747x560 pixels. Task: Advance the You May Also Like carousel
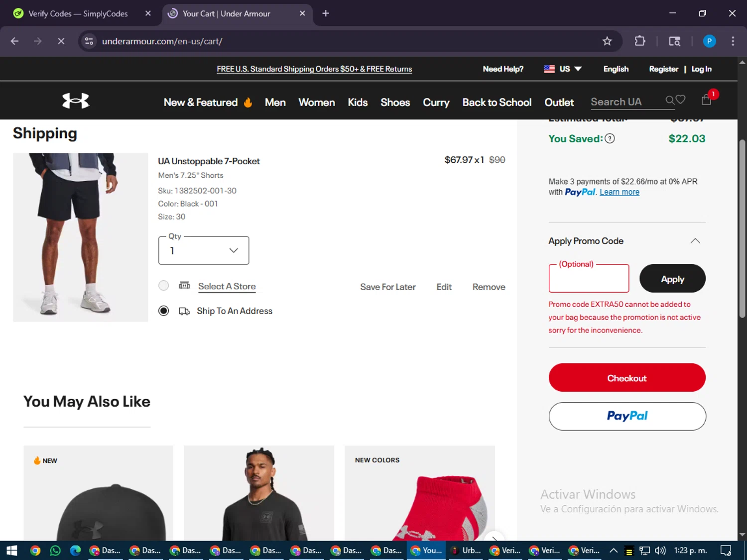494,538
